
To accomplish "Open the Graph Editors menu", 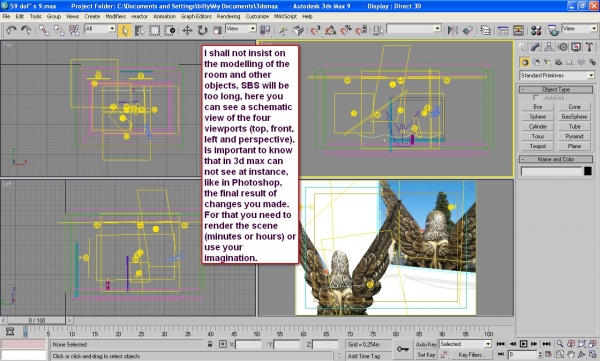I will click(x=196, y=16).
